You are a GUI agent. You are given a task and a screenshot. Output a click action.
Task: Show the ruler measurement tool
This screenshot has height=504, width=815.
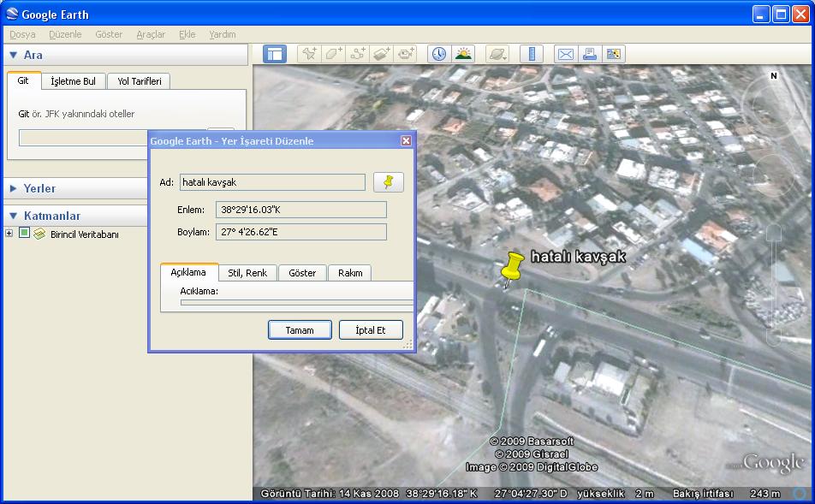532,54
